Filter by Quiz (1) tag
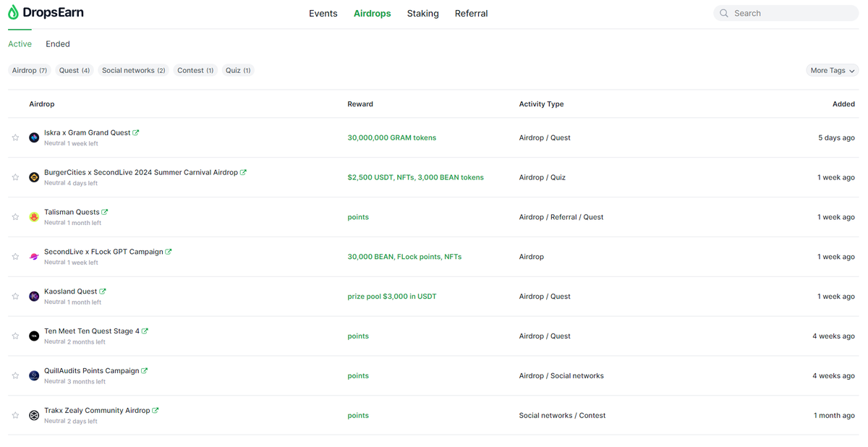This screenshot has height=447, width=868. [x=238, y=70]
